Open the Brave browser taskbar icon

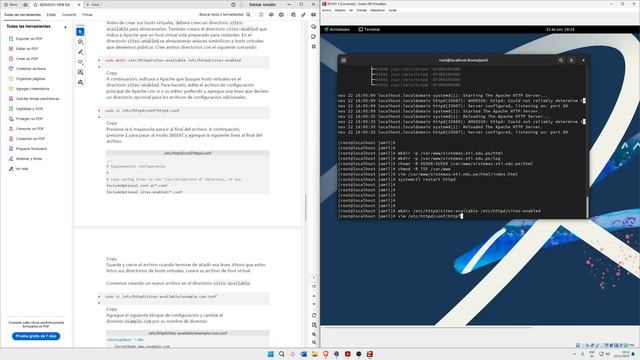tap(326, 354)
